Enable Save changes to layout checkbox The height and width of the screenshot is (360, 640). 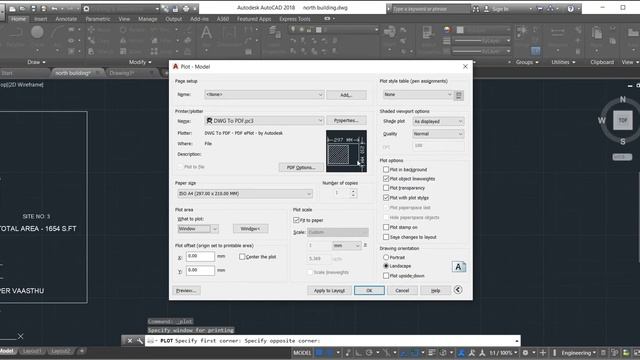[386, 237]
